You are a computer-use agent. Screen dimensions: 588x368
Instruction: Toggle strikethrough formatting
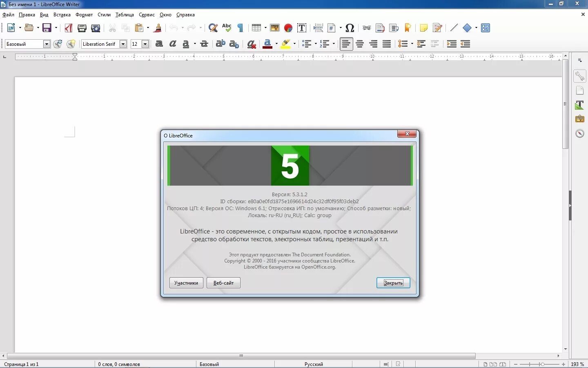pos(204,44)
